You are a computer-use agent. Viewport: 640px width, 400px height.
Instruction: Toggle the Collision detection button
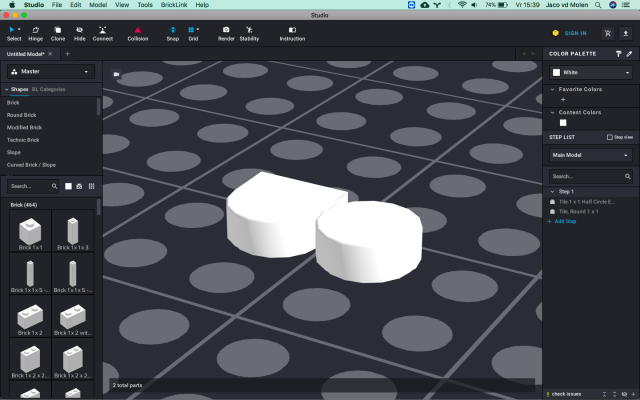coord(138,33)
